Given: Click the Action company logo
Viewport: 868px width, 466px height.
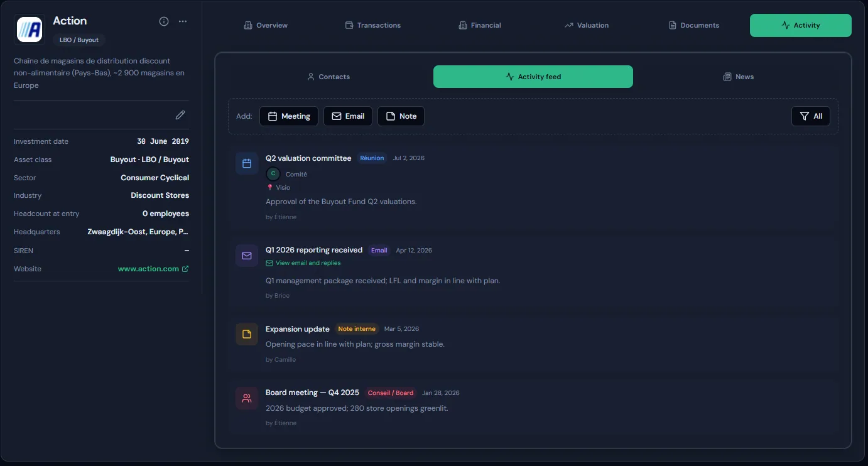Looking at the screenshot, I should coord(30,30).
